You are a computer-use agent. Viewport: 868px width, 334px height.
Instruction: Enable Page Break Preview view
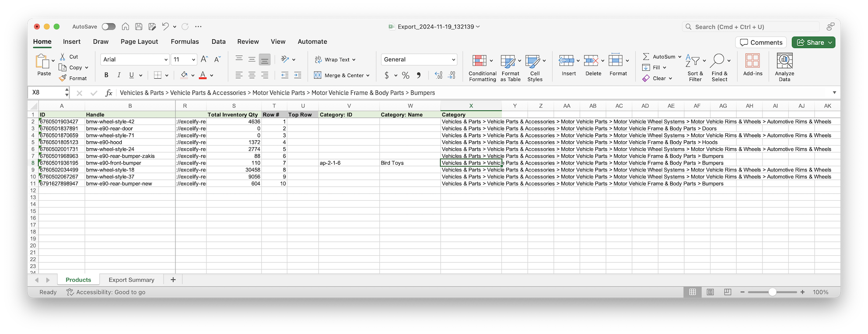pos(728,292)
